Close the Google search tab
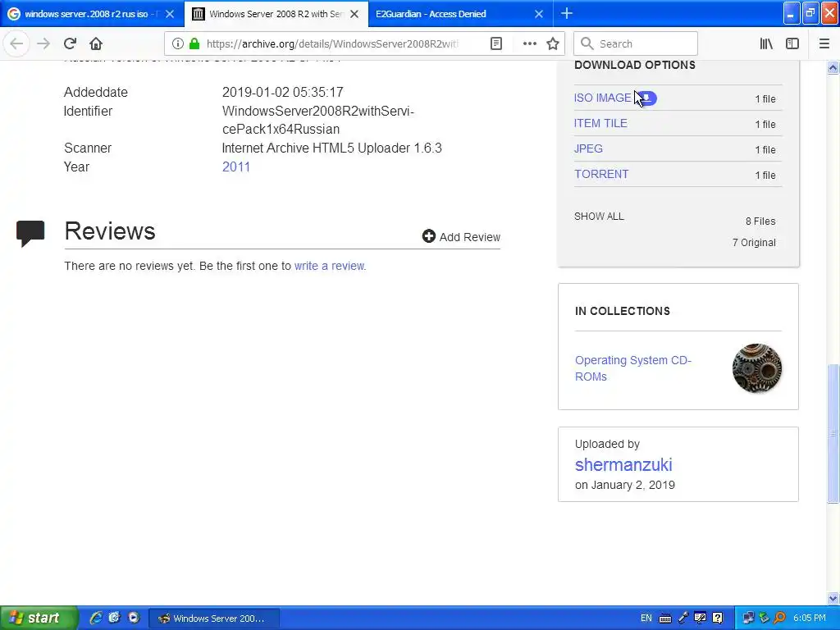The image size is (840, 630). tap(170, 14)
